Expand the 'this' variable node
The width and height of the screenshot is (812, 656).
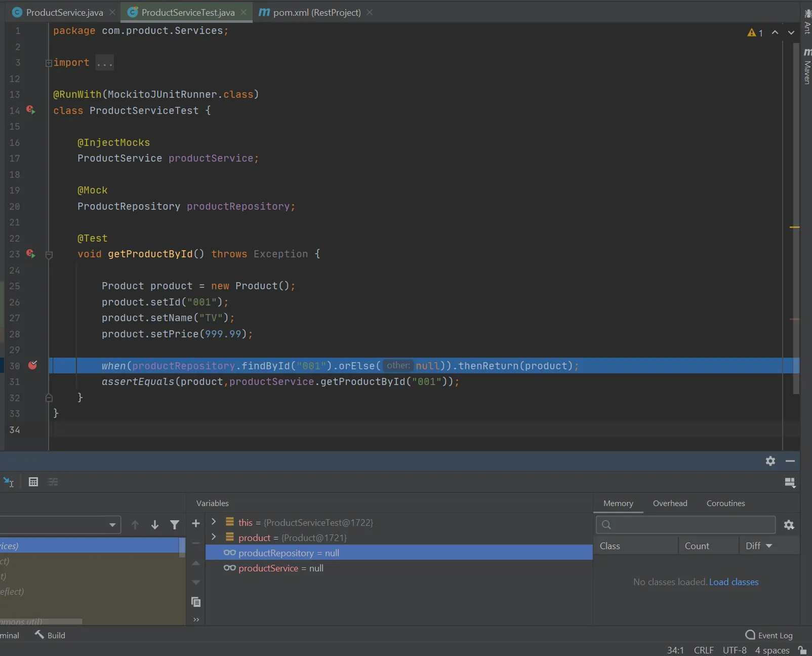(x=214, y=522)
